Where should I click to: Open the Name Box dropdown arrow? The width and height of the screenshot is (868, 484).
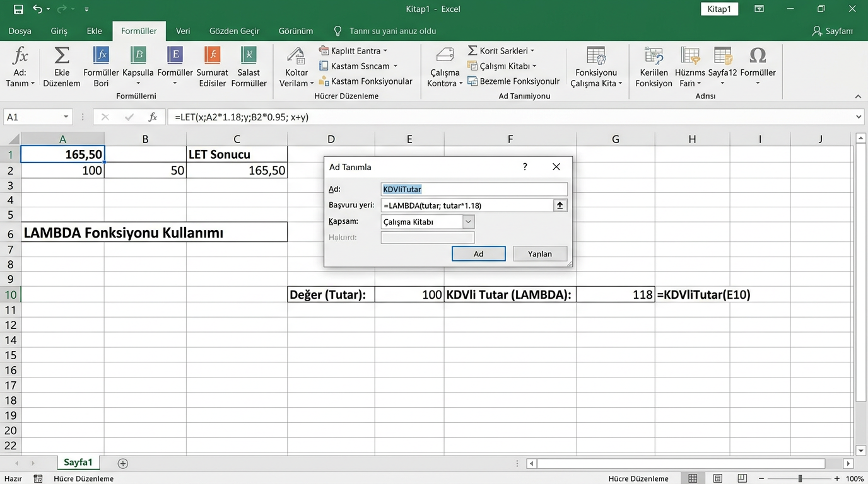[66, 117]
